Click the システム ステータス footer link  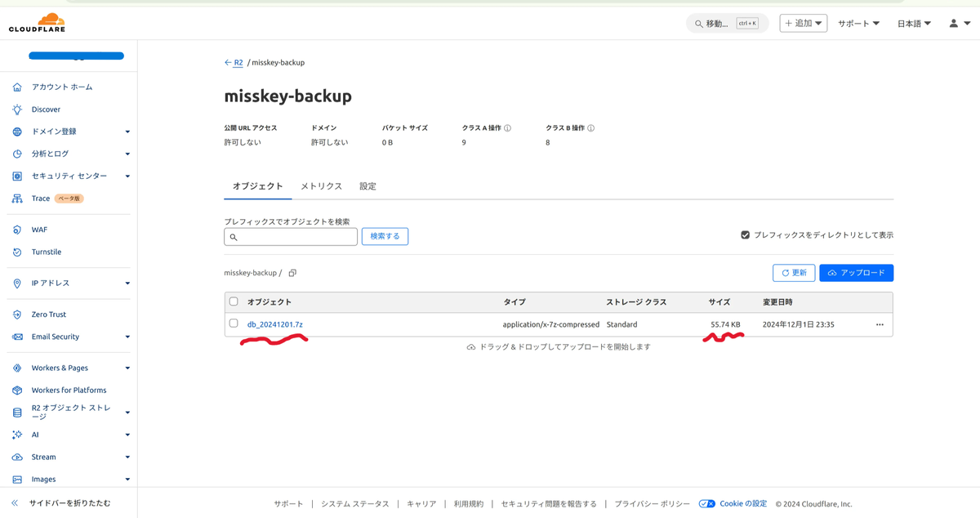click(355, 504)
